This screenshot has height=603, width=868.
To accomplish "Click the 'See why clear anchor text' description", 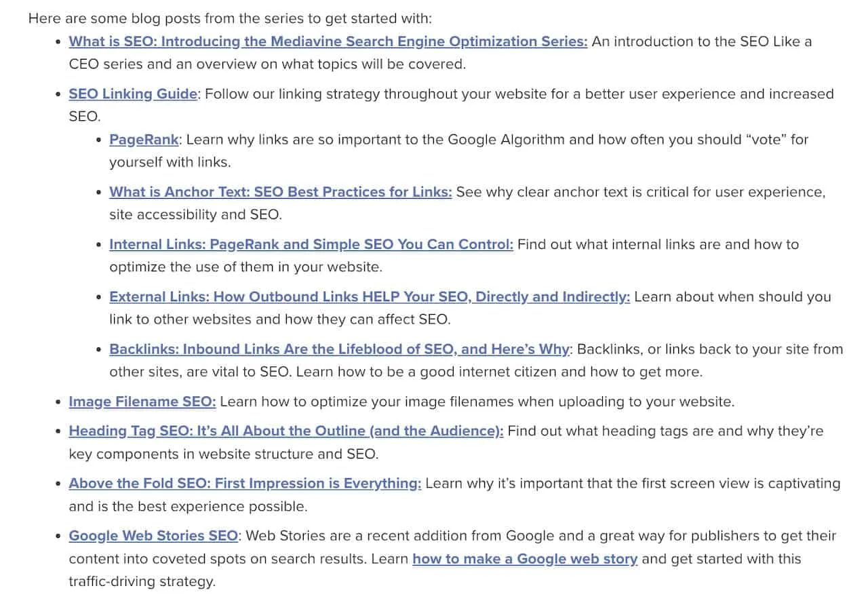I will (468, 203).
